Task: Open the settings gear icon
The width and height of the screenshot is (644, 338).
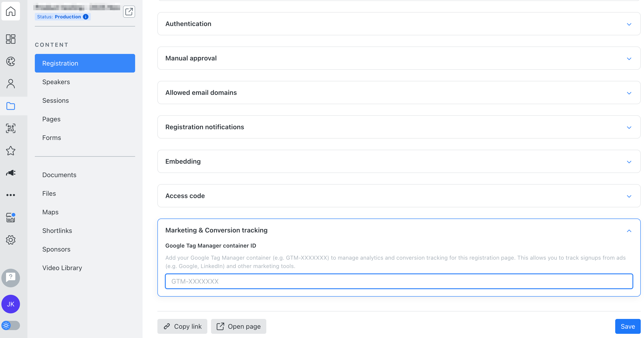Action: pos(10,240)
